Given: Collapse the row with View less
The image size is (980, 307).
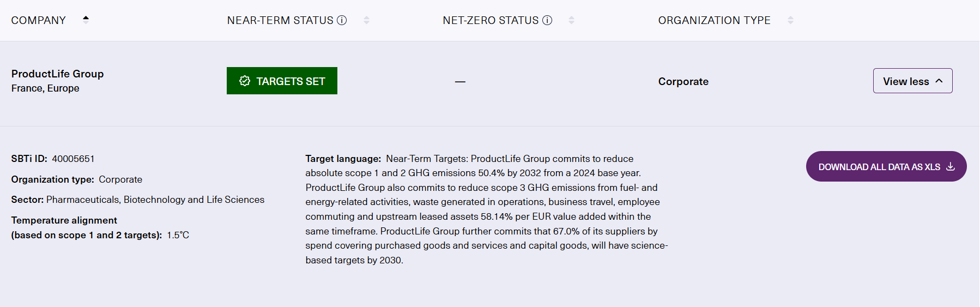Looking at the screenshot, I should point(912,81).
